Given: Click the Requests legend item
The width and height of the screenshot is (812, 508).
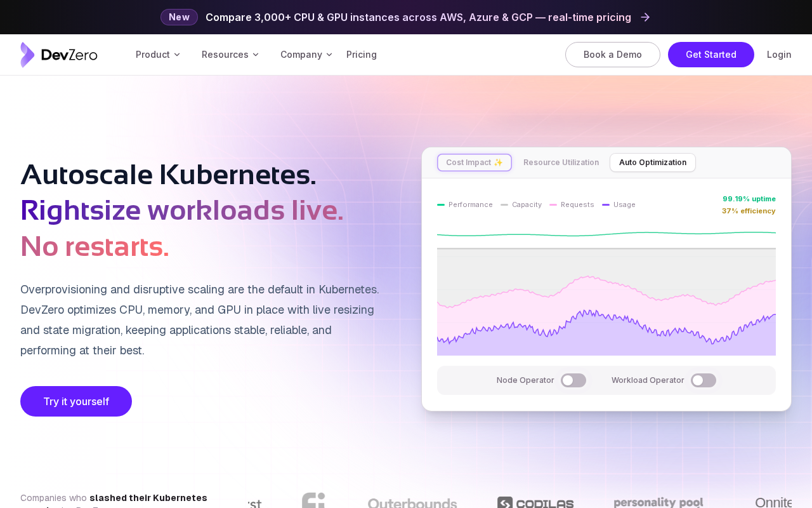Looking at the screenshot, I should pos(572,204).
